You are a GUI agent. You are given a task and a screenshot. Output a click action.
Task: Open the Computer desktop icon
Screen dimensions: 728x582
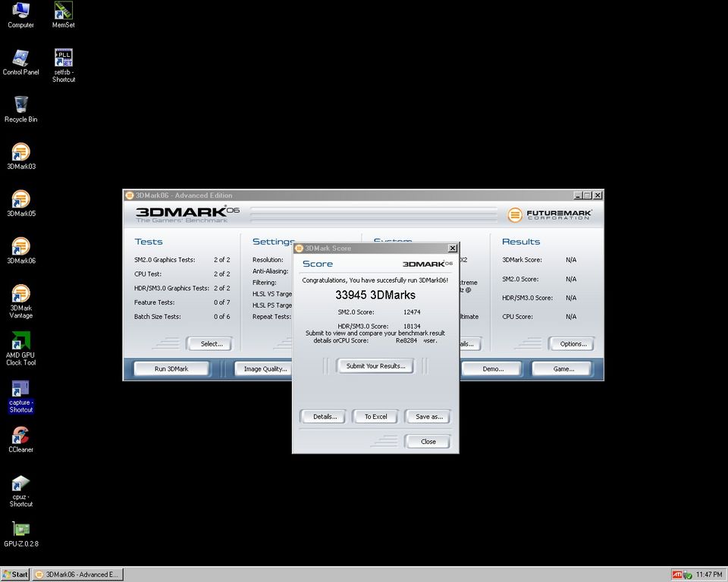point(20,15)
